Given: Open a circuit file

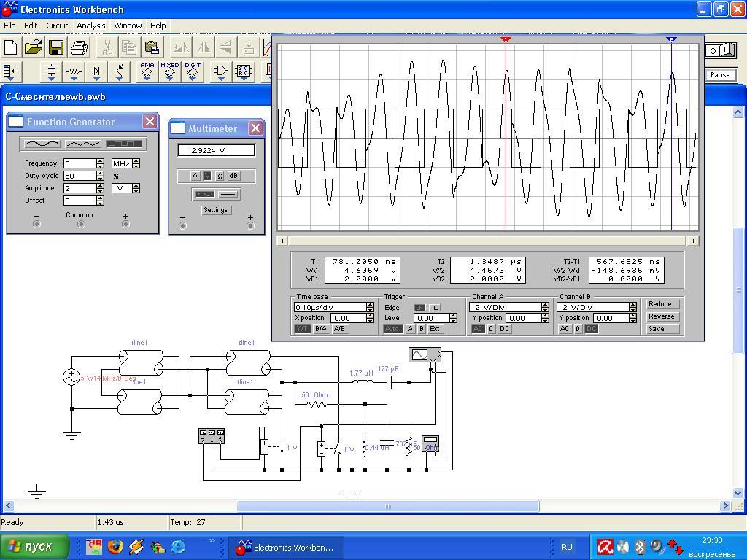Looking at the screenshot, I should 34,47.
